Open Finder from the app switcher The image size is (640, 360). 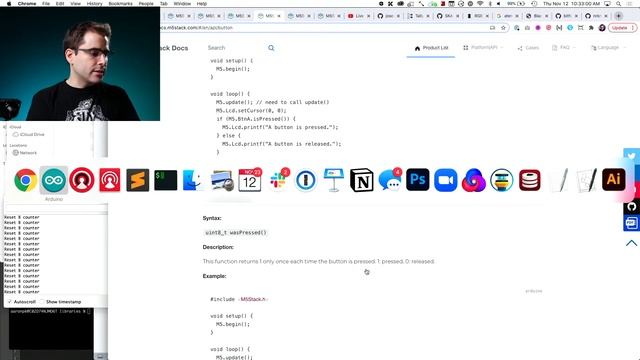(193, 180)
